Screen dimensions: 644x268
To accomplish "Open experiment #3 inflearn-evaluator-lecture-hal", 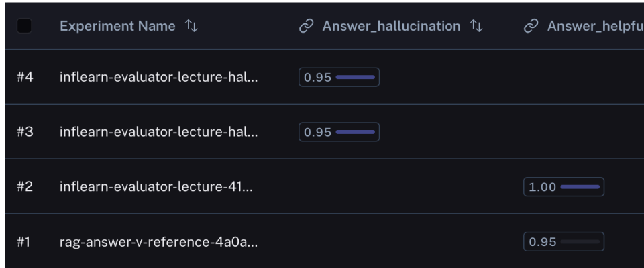I will click(159, 132).
